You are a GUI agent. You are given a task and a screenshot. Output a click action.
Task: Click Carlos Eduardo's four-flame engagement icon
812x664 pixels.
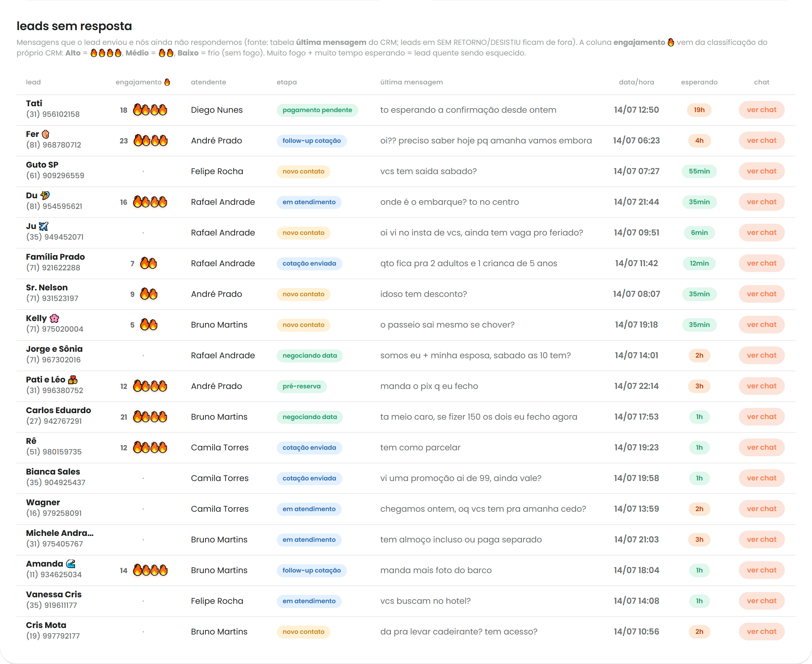click(150, 416)
